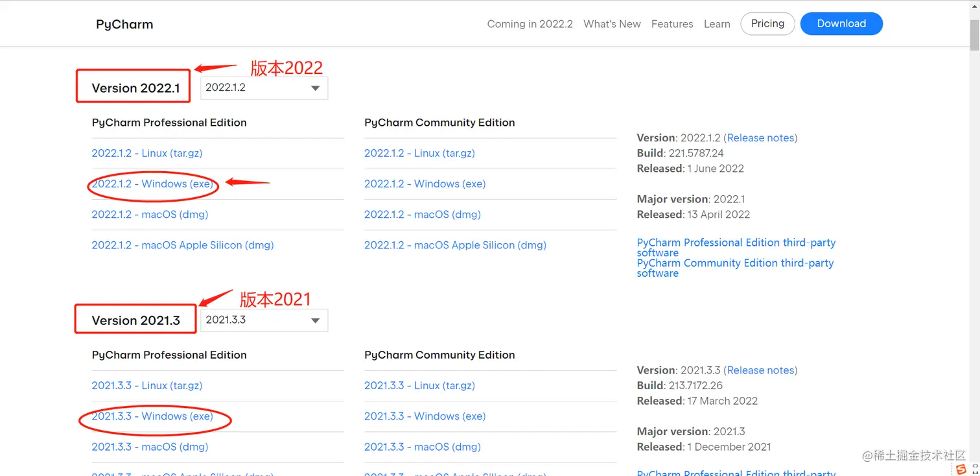Image resolution: width=980 pixels, height=476 pixels.
Task: Click the Sogou input method S icon
Action: click(961, 470)
